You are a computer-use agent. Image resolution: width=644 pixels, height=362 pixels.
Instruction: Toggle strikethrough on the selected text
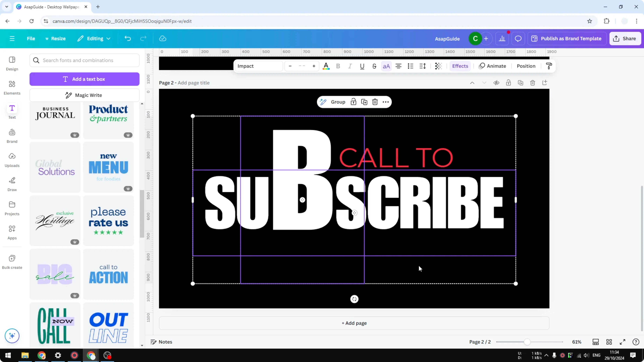coord(374,66)
